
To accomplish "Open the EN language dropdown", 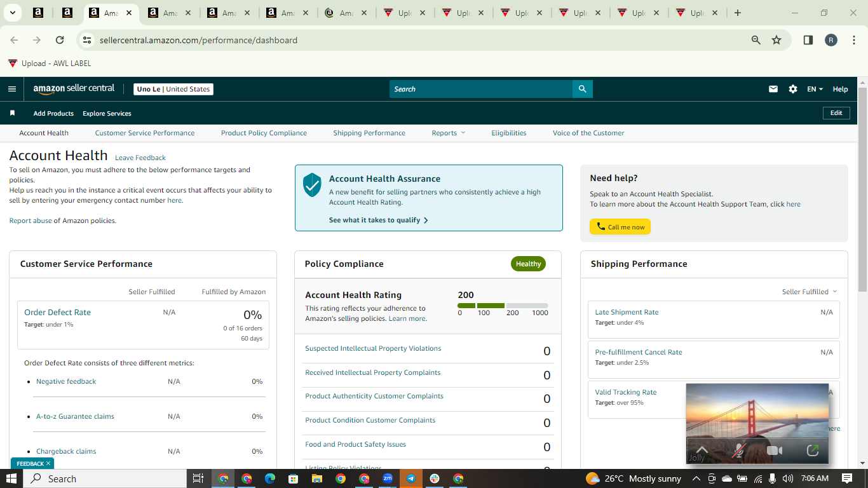I will [815, 89].
